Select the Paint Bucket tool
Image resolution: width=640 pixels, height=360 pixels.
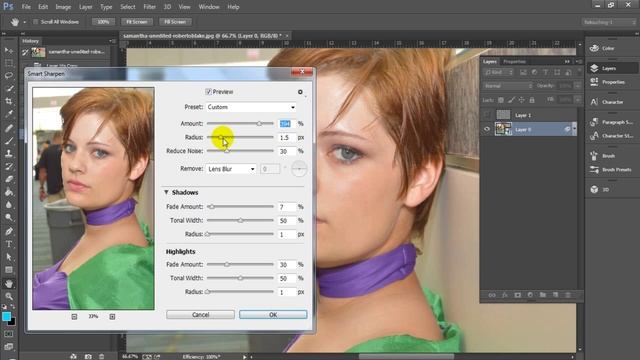[9, 192]
